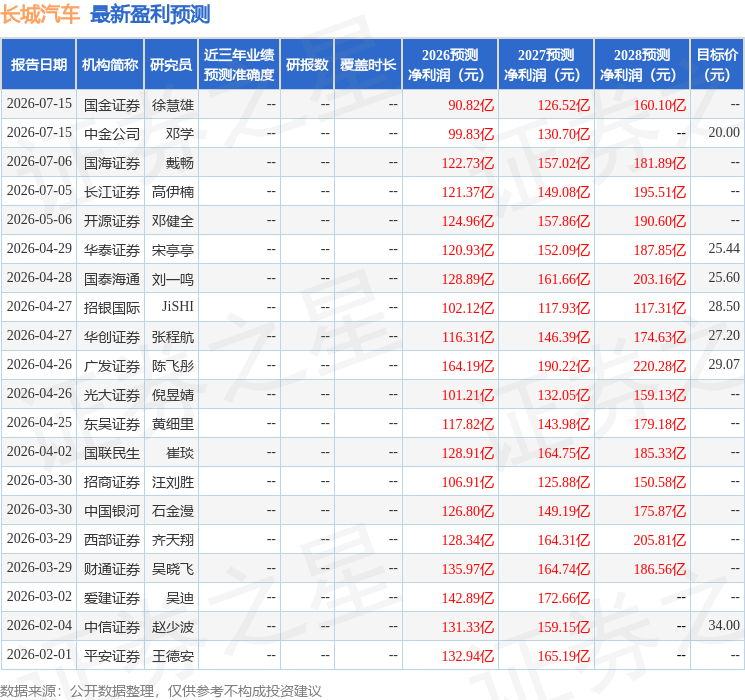
Task: Click institution name 中国银河
Action: pos(112,511)
